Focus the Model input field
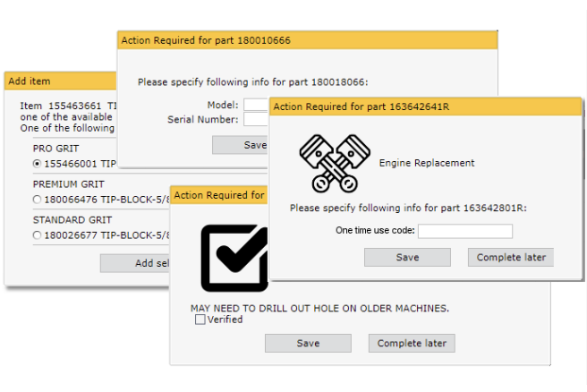This screenshot has width=587, height=392. click(x=256, y=105)
